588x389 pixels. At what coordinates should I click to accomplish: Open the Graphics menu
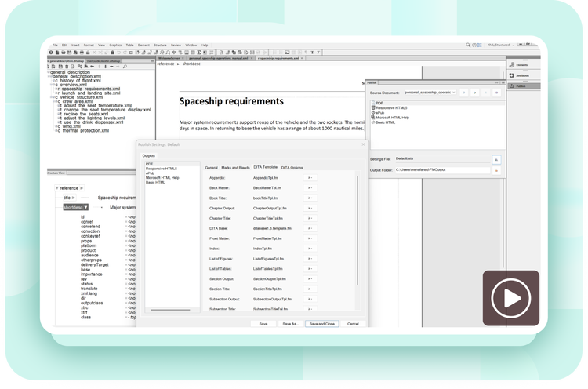(x=115, y=45)
